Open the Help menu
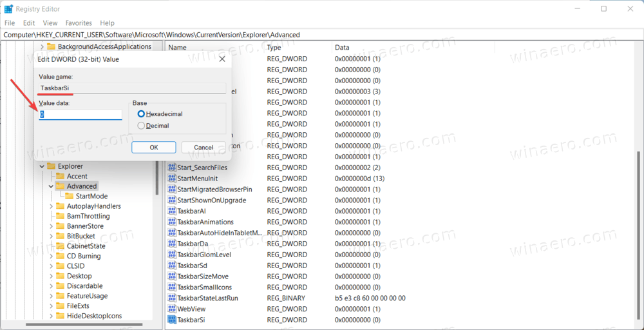Viewport: 644px width, 330px height. tap(107, 23)
